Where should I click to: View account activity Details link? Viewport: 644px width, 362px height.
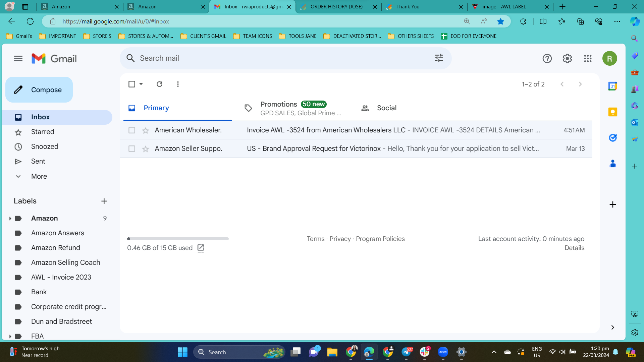tap(574, 248)
